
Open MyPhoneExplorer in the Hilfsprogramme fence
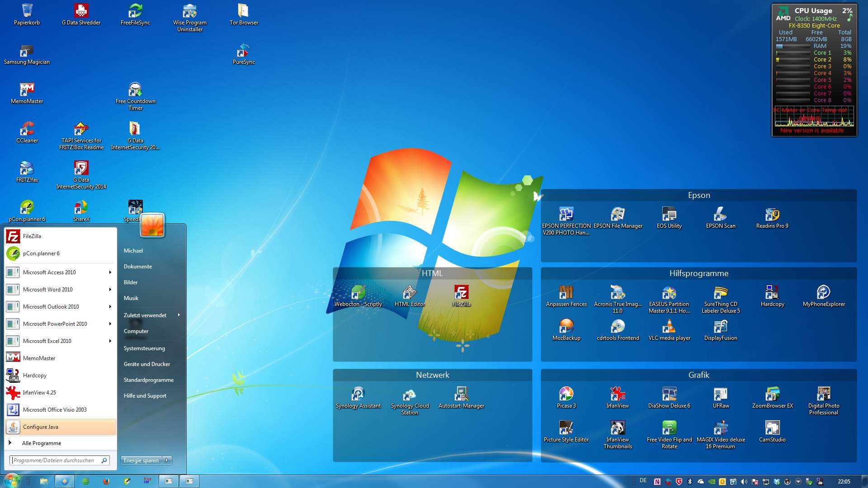click(824, 296)
